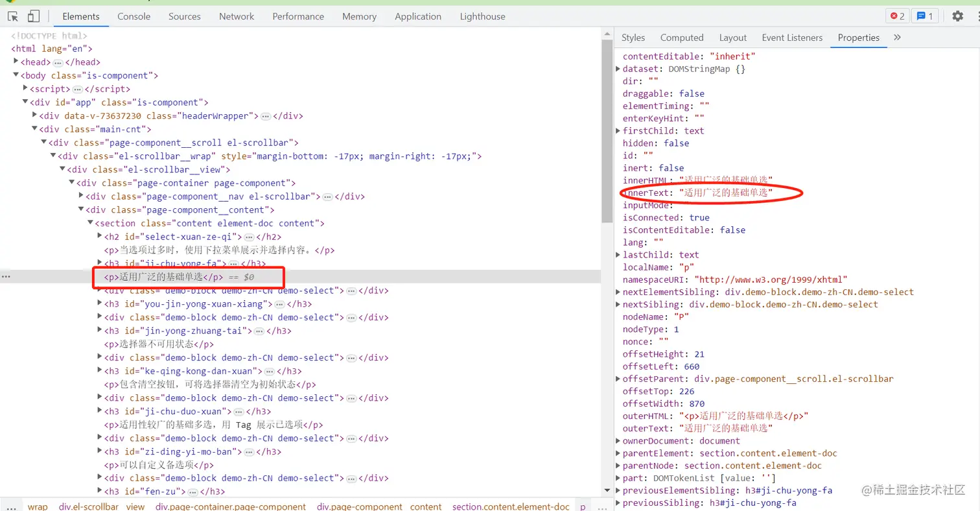Image resolution: width=980 pixels, height=511 pixels.
Task: Collapse the el-scrollbar__wrap div node
Action: tap(53, 156)
